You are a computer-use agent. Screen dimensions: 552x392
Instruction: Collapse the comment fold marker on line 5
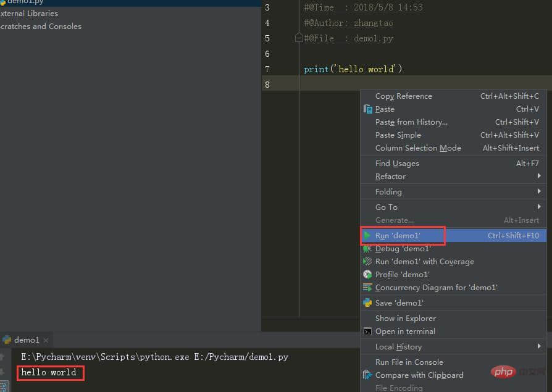tap(298, 37)
